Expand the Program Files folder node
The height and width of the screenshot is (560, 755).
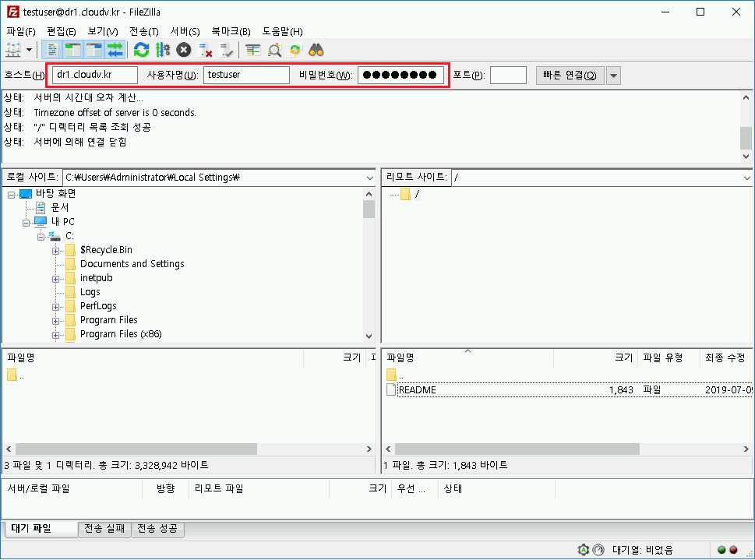pos(56,321)
